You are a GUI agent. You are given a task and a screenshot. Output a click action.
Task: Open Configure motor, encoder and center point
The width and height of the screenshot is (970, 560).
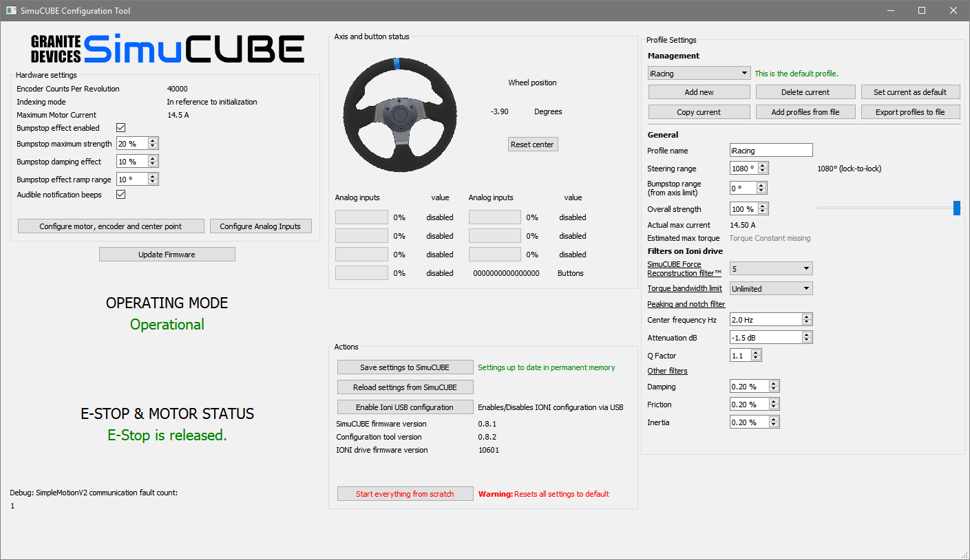[x=111, y=226]
